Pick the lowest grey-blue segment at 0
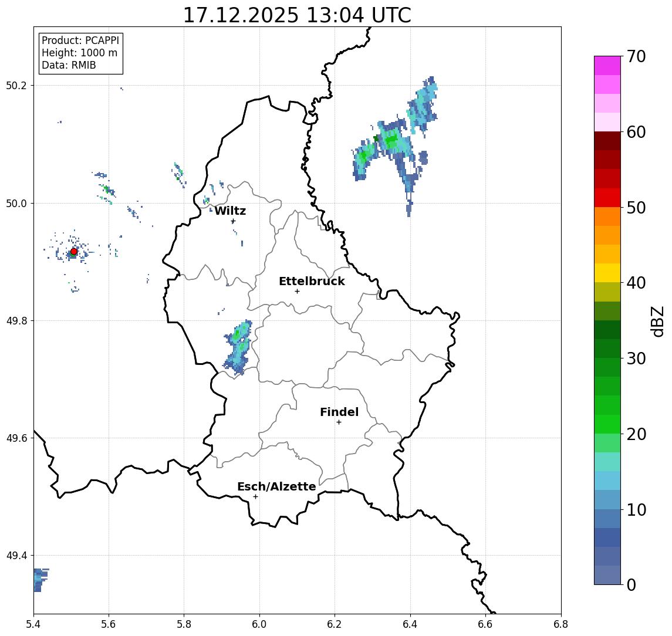This screenshot has width=672, height=636. (x=607, y=575)
